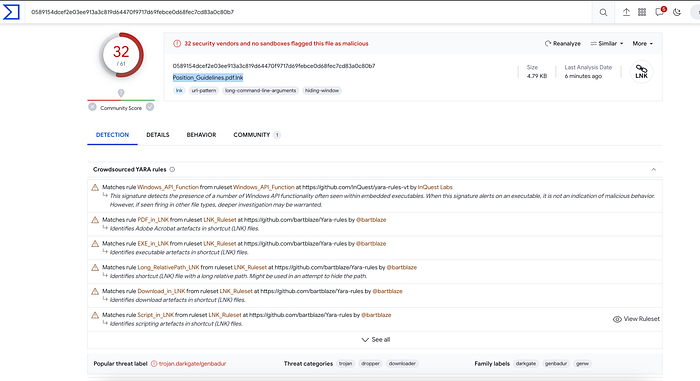Click the downloader threat category tag
Viewport: 700px width, 381px height.
coord(402,364)
